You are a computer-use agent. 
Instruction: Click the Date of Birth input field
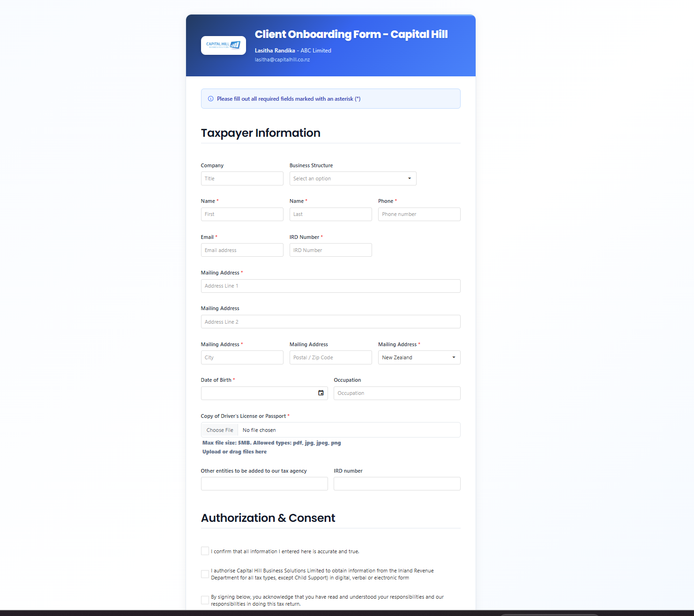tap(264, 393)
